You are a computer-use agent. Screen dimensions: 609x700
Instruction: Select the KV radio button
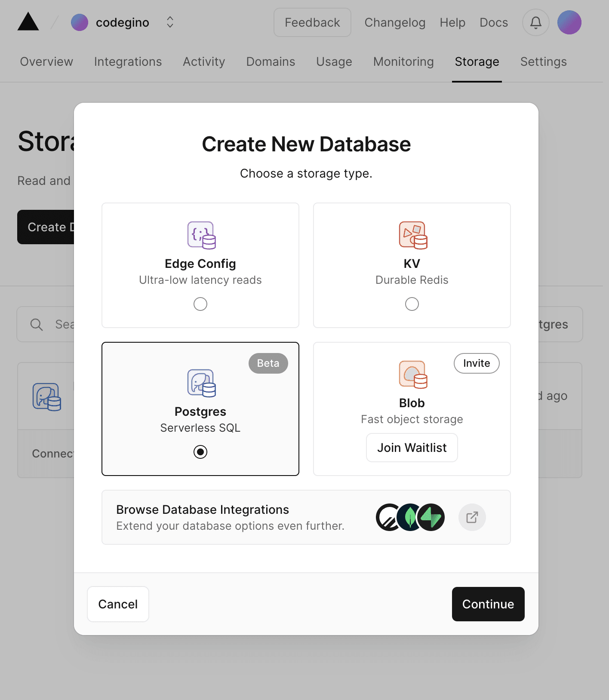[x=412, y=304]
